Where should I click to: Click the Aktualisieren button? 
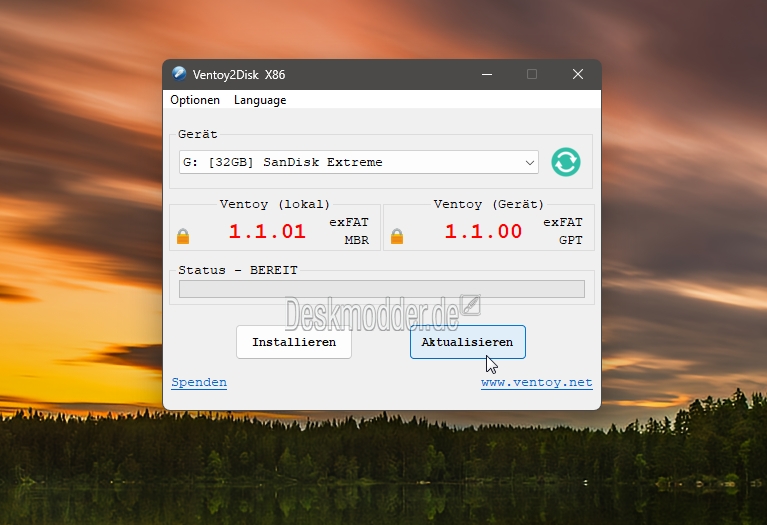tap(468, 342)
